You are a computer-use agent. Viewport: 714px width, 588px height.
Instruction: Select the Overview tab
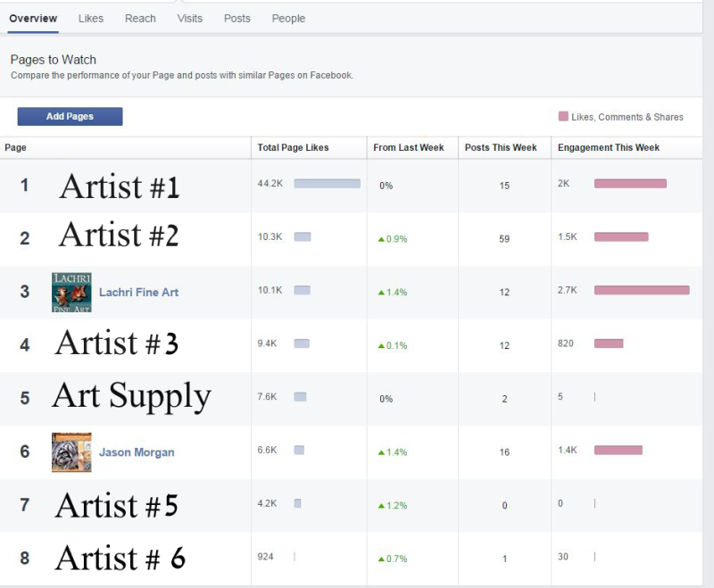pyautogui.click(x=33, y=19)
